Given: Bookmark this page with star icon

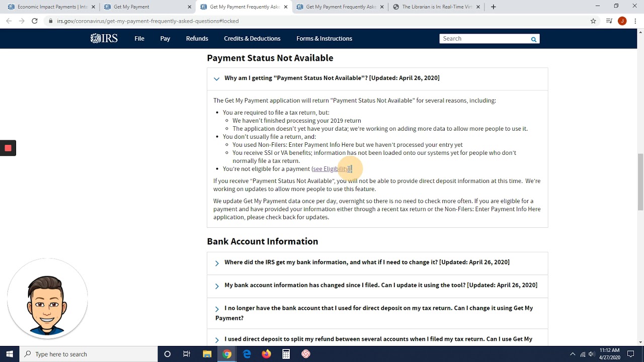Looking at the screenshot, I should [x=593, y=21].
